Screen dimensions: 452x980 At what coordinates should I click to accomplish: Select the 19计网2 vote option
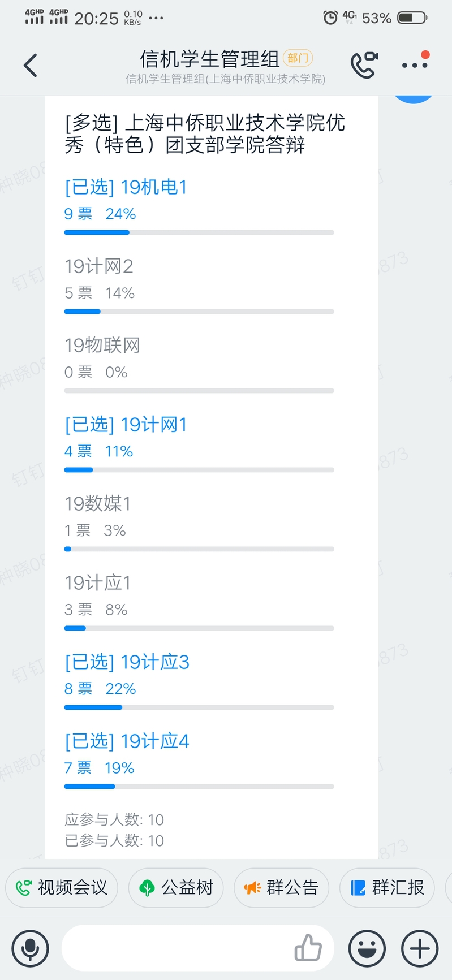[x=99, y=266]
